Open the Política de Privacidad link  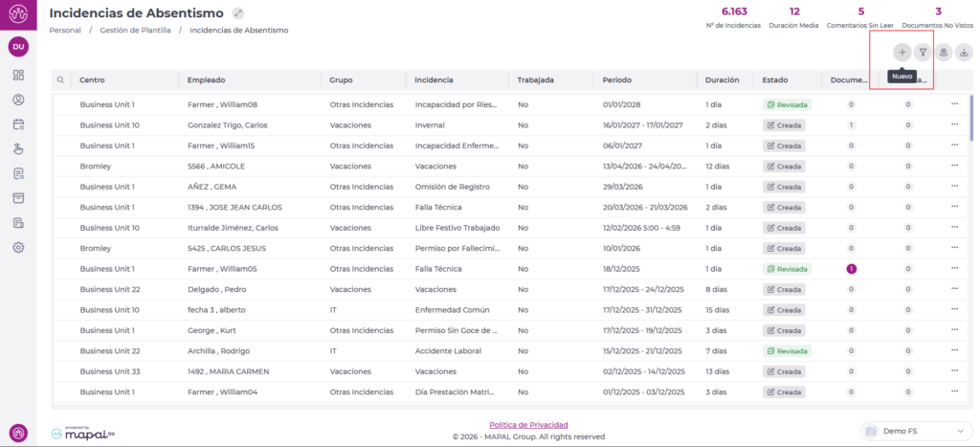(x=528, y=424)
